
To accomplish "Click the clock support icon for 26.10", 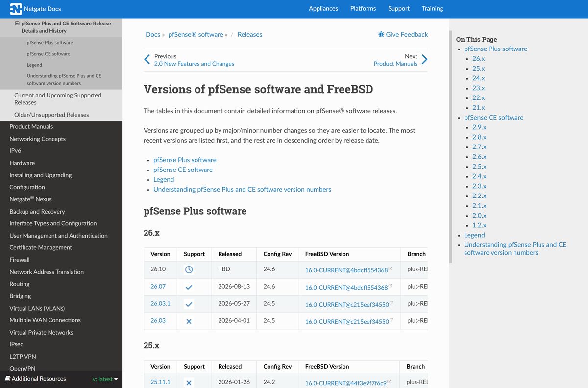I will coord(189,269).
